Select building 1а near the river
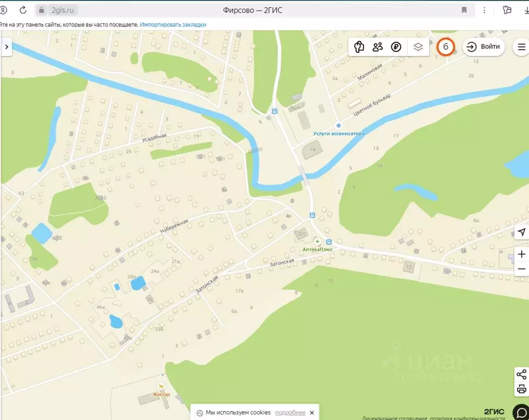 (x=312, y=149)
